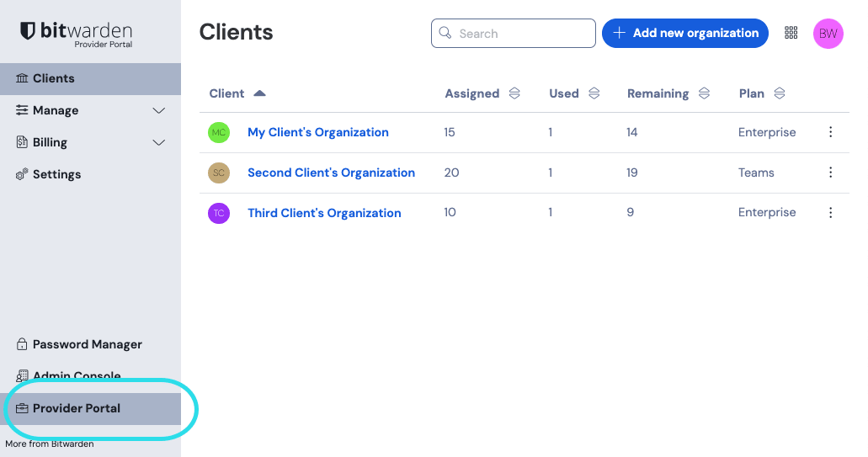Click Assigned value 20
868x457 pixels.
pos(452,173)
